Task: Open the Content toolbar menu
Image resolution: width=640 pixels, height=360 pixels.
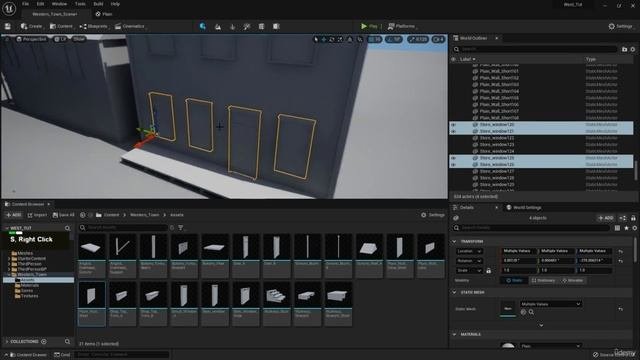Action: tap(61, 26)
